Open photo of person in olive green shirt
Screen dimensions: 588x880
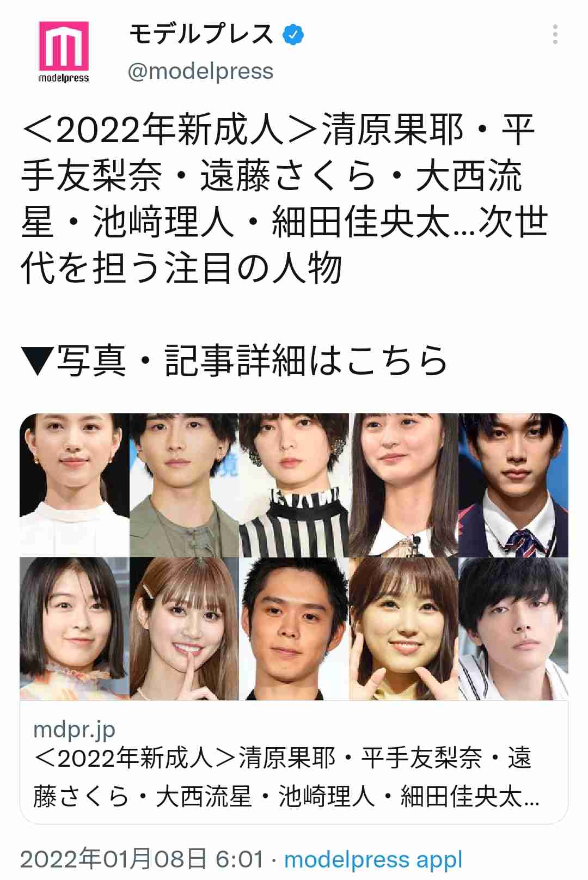coord(184,485)
